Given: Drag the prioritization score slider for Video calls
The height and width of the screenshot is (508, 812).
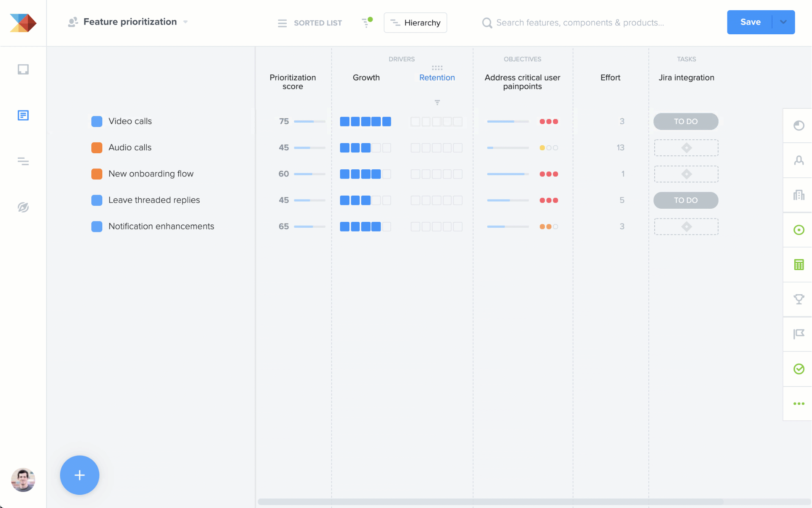Looking at the screenshot, I should (309, 121).
